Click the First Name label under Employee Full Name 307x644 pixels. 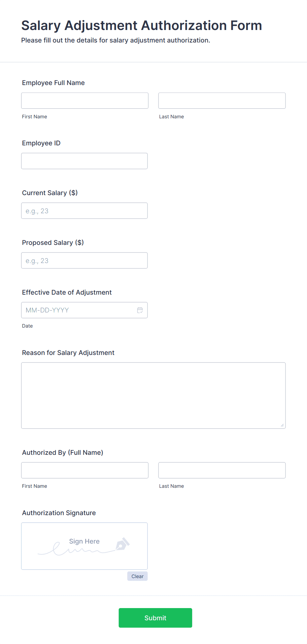click(34, 116)
